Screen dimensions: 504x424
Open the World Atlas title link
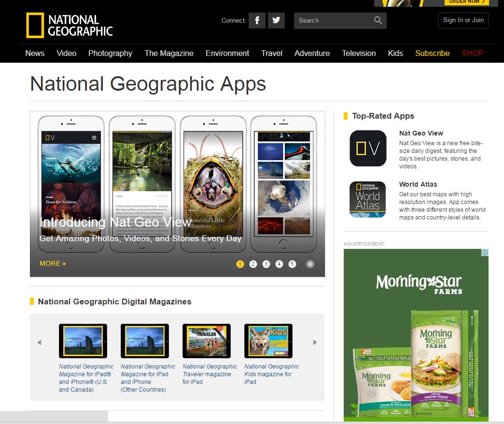(x=418, y=184)
